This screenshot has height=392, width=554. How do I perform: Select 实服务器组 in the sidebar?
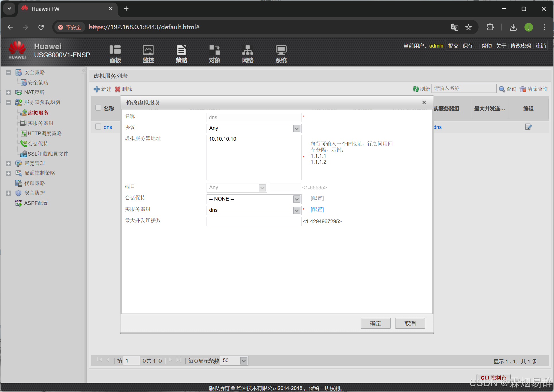pyautogui.click(x=40, y=123)
